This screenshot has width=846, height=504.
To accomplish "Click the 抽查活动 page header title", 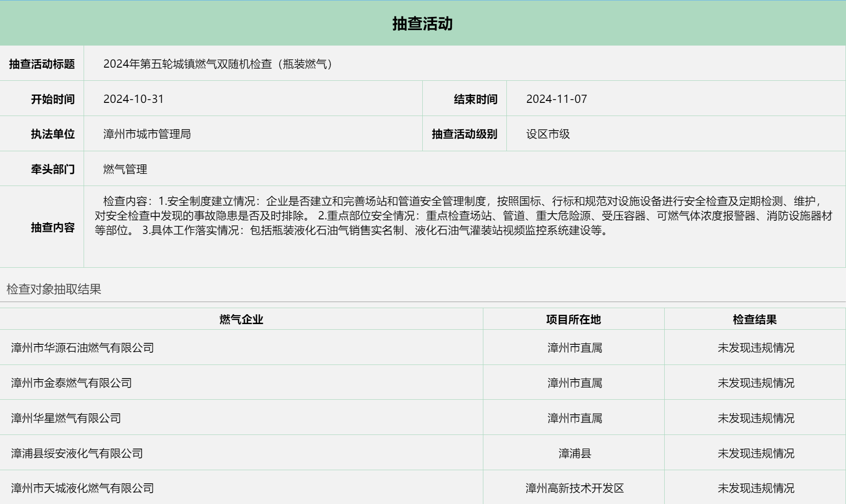I will click(x=422, y=23).
